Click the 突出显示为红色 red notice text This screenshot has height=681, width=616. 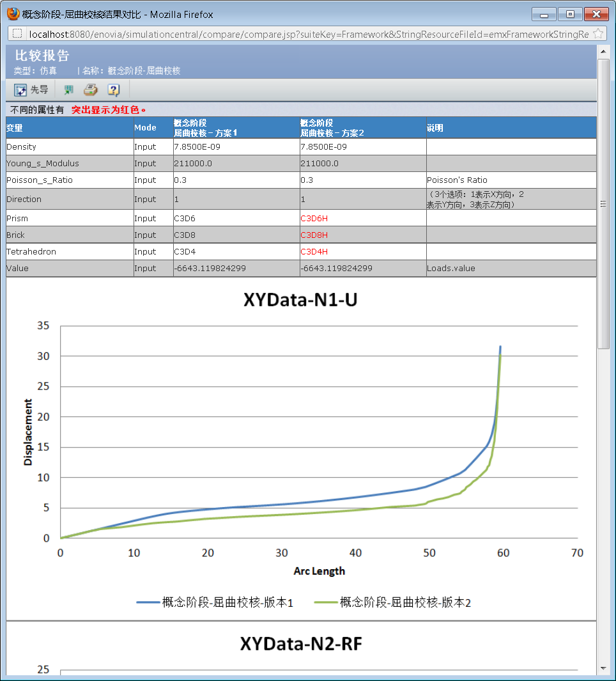pyautogui.click(x=108, y=110)
